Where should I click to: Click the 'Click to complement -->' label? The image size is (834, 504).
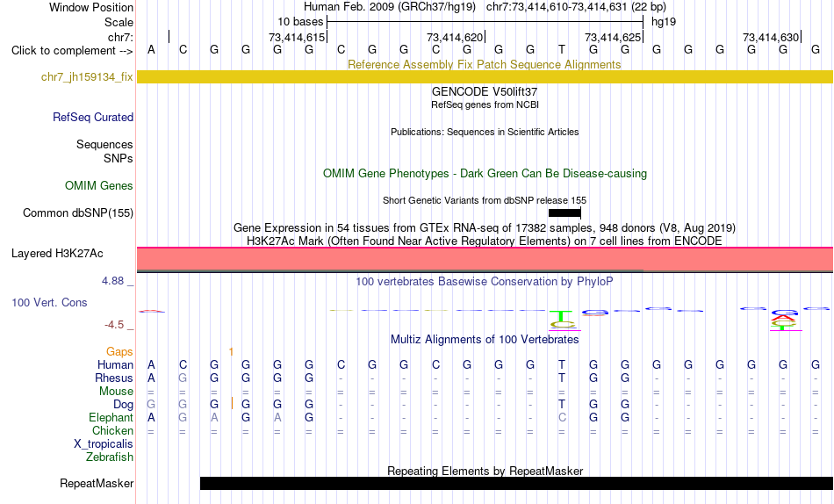[x=72, y=51]
